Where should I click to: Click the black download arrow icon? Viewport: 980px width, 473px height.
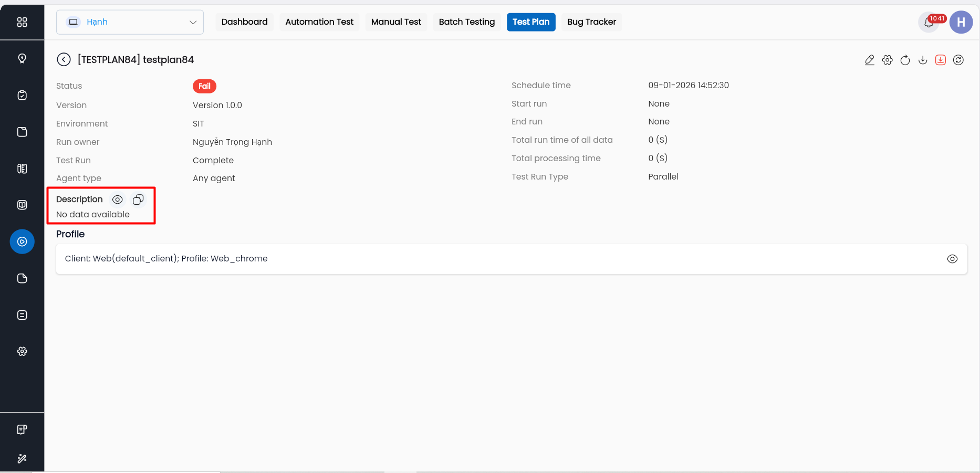click(x=923, y=60)
